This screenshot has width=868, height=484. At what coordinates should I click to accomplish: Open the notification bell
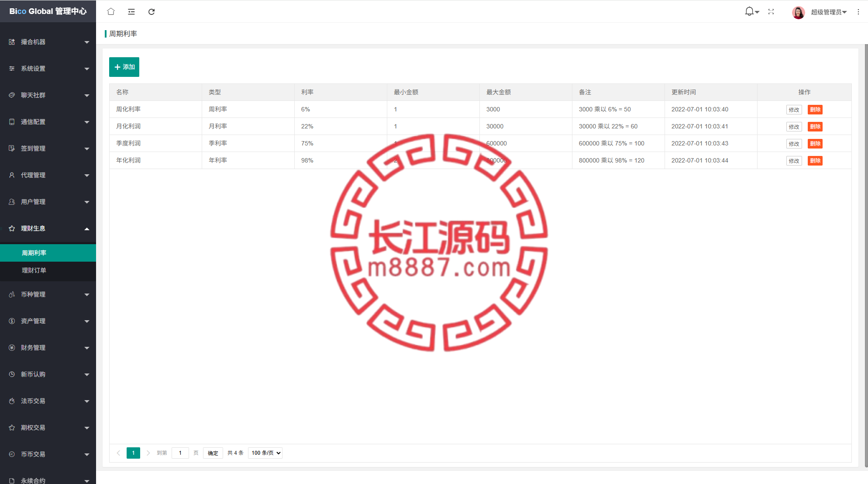pyautogui.click(x=749, y=11)
